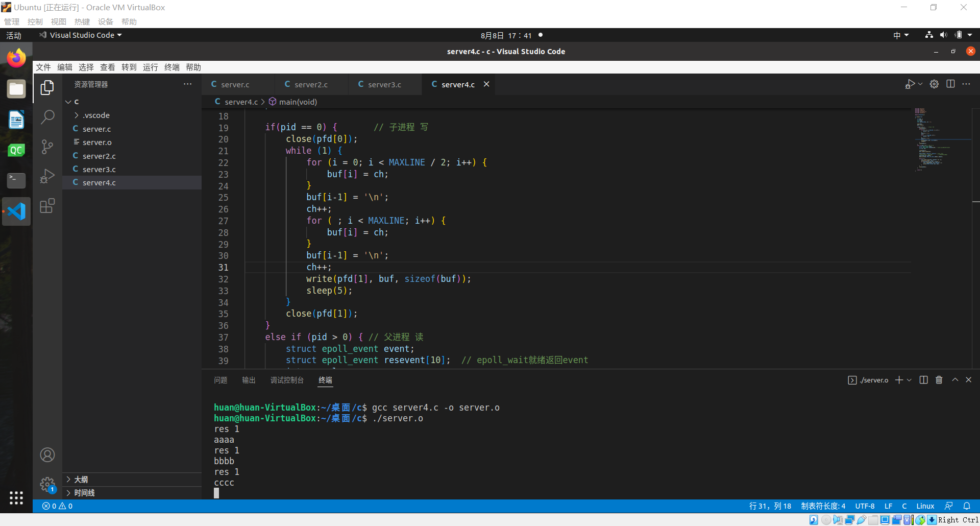Open server.o in the file explorer
980x526 pixels.
(x=132, y=142)
